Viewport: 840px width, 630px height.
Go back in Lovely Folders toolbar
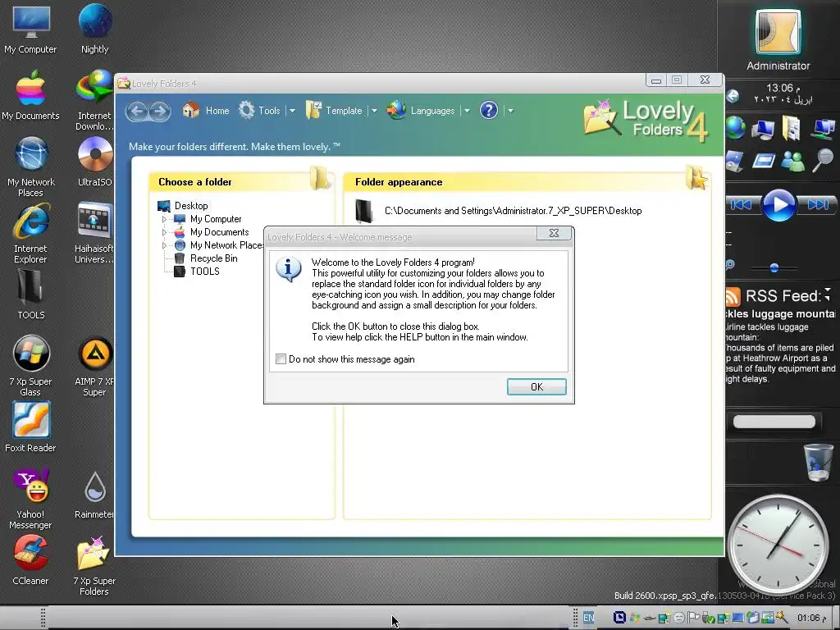point(138,111)
